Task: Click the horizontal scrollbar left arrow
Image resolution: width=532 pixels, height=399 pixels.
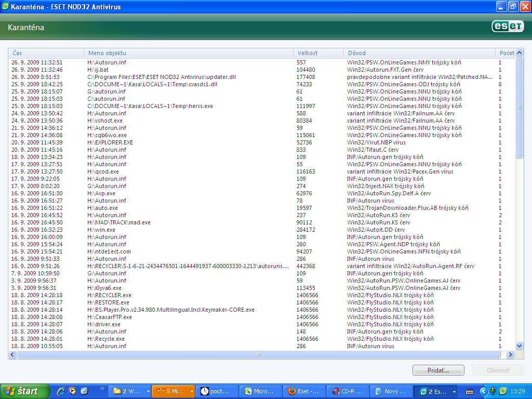Action: point(12,354)
